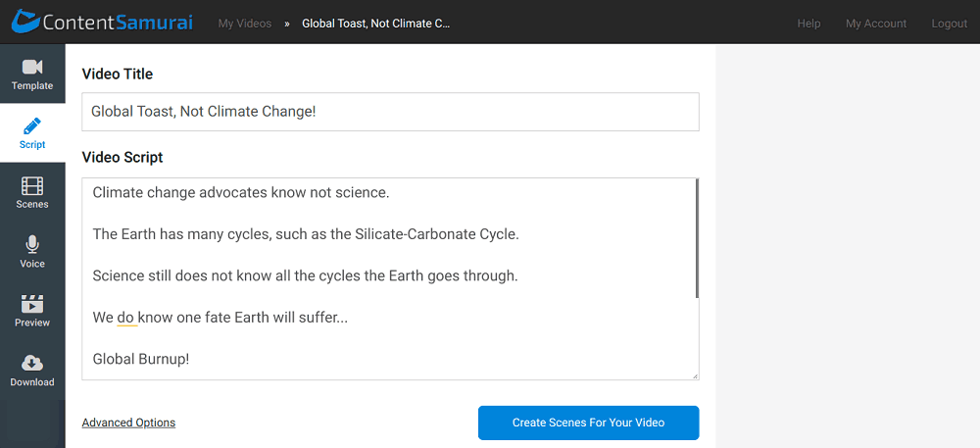The width and height of the screenshot is (980, 448).
Task: Open the Help menu
Action: tap(808, 24)
